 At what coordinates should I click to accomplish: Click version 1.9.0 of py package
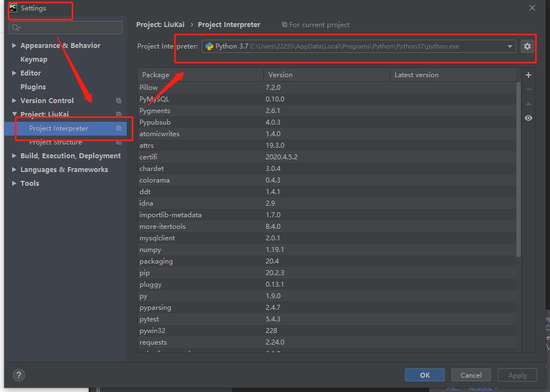(273, 296)
